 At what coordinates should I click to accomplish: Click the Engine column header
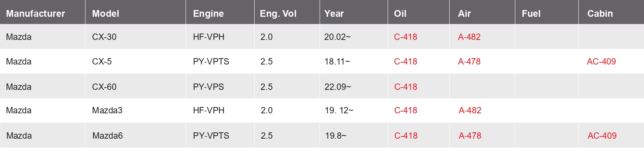coord(208,14)
